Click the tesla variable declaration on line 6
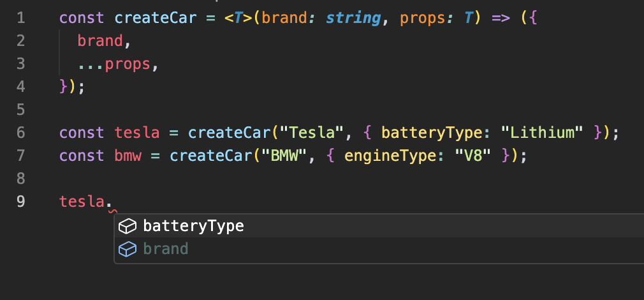The width and height of the screenshot is (644, 300). [137, 133]
